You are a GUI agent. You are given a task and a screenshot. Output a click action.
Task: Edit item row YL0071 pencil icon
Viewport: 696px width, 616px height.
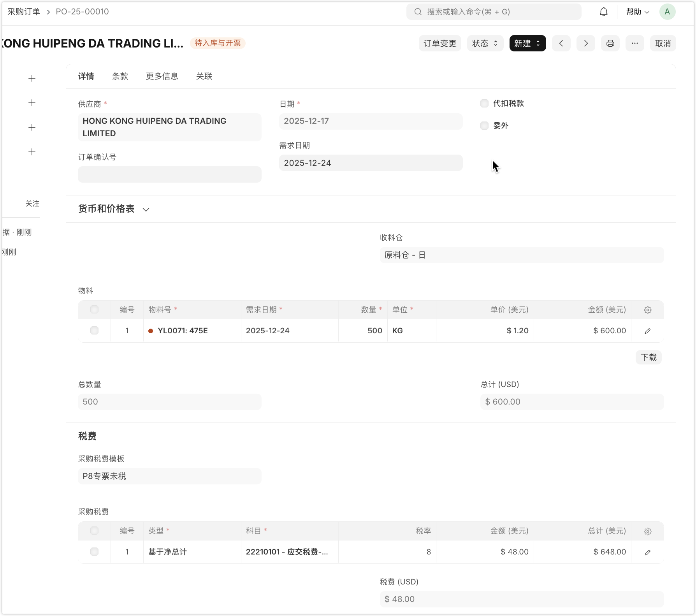coord(647,331)
